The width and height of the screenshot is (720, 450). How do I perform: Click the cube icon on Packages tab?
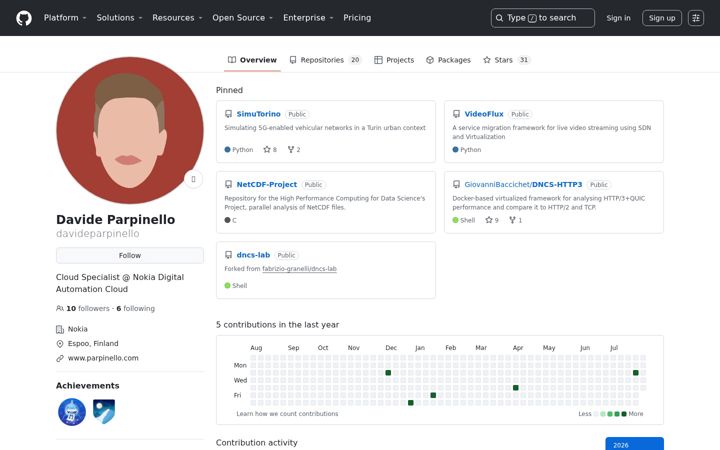pos(430,60)
